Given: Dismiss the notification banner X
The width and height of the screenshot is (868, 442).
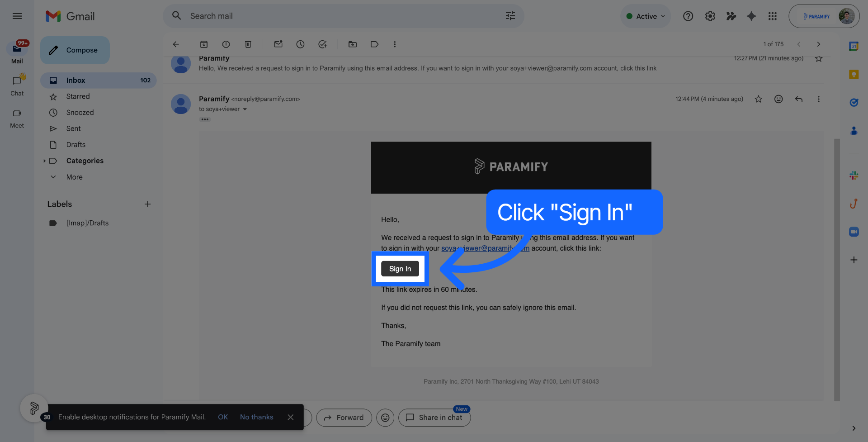Looking at the screenshot, I should (x=291, y=417).
